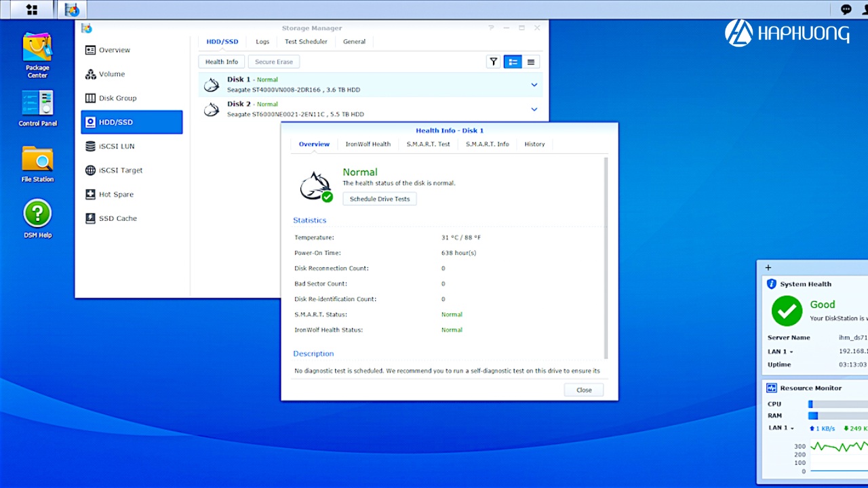Close the Health Info dialog with Close button
This screenshot has height=488, width=868.
(x=584, y=390)
